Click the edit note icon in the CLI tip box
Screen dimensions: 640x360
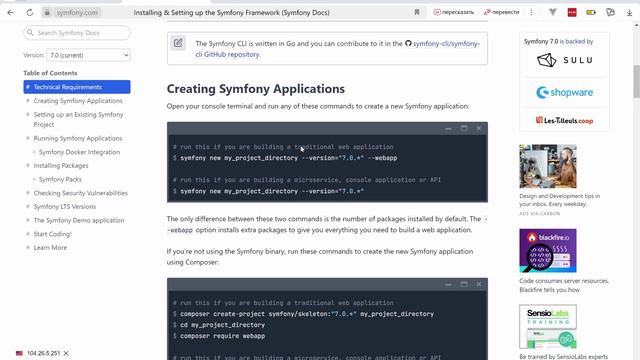[x=178, y=43]
